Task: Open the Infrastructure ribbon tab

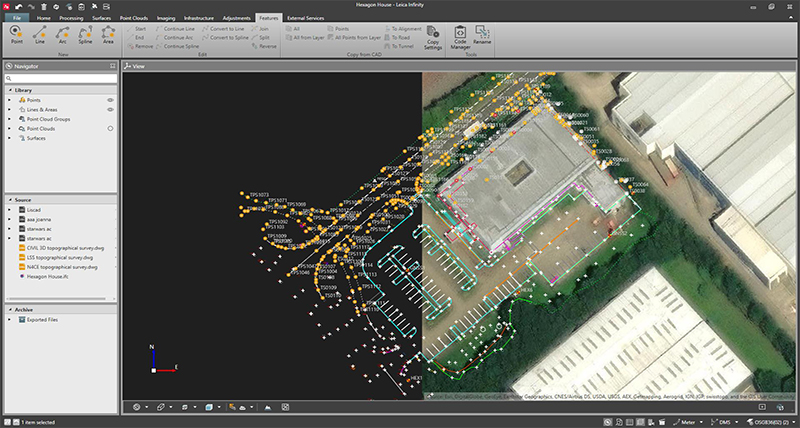Action: (198, 18)
